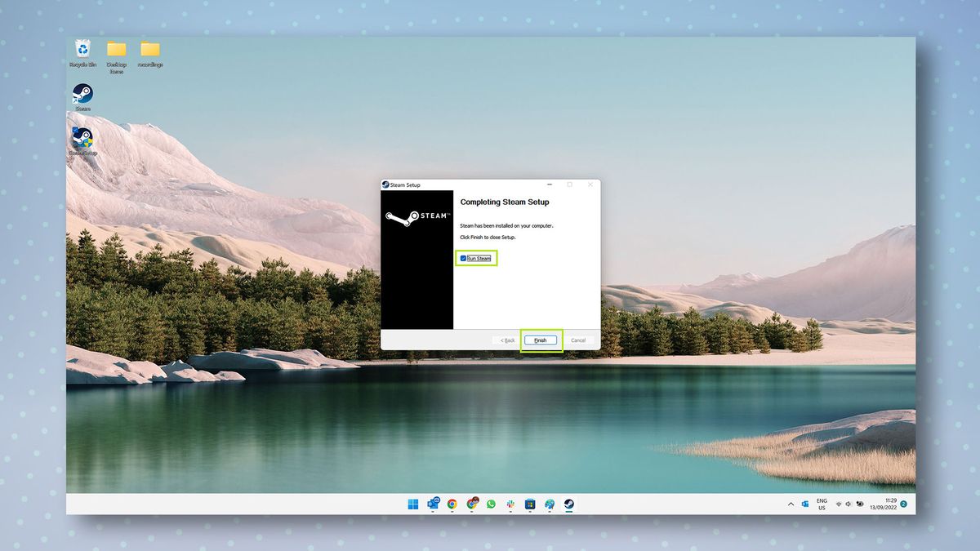Cancel the Steam Setup wizard
The height and width of the screenshot is (551, 980).
pos(578,340)
